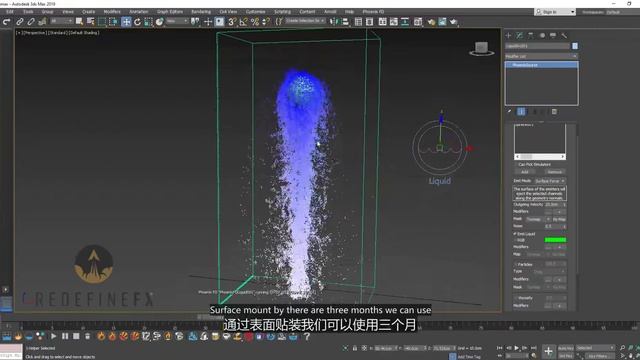Choose the Rectangular Selection Region tool
Image resolution: width=640 pixels, height=360 pixels.
[102, 22]
